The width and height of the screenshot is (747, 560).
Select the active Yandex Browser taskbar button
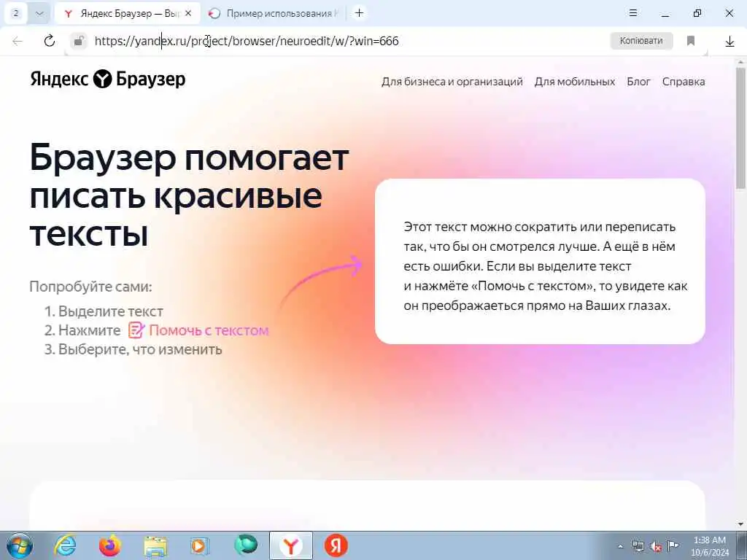[x=290, y=545]
